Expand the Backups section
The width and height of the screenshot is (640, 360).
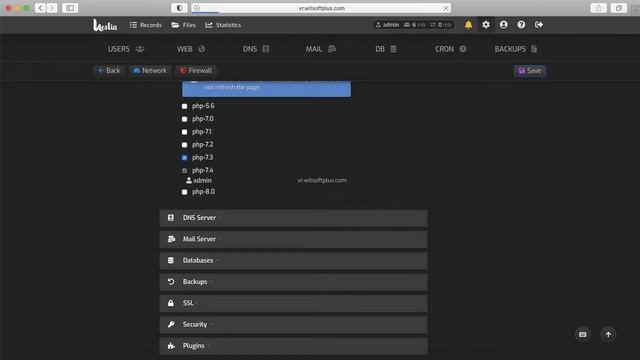[x=293, y=282]
